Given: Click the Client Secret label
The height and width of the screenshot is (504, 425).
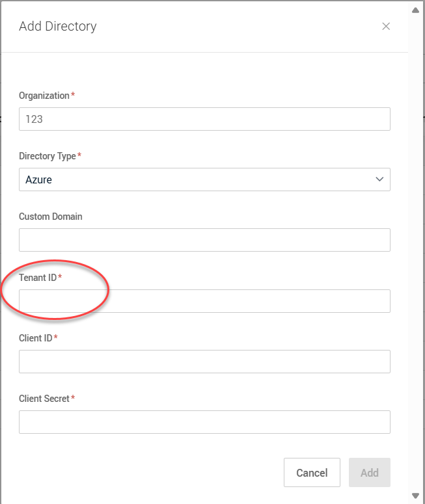Looking at the screenshot, I should tap(44, 399).
